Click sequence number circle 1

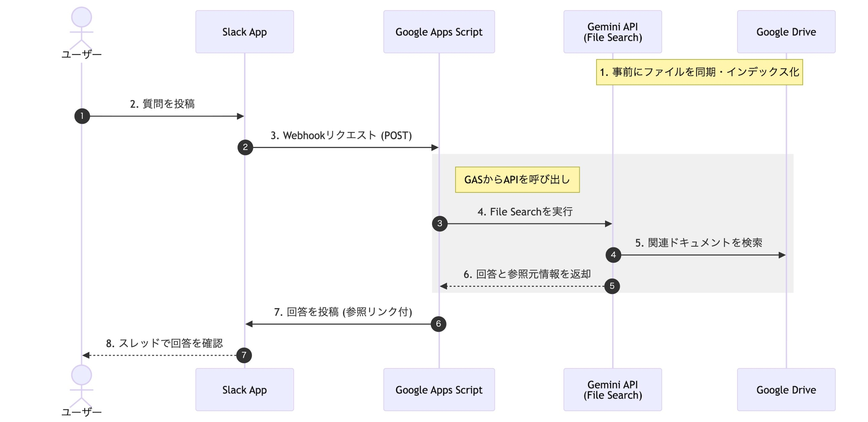point(82,116)
